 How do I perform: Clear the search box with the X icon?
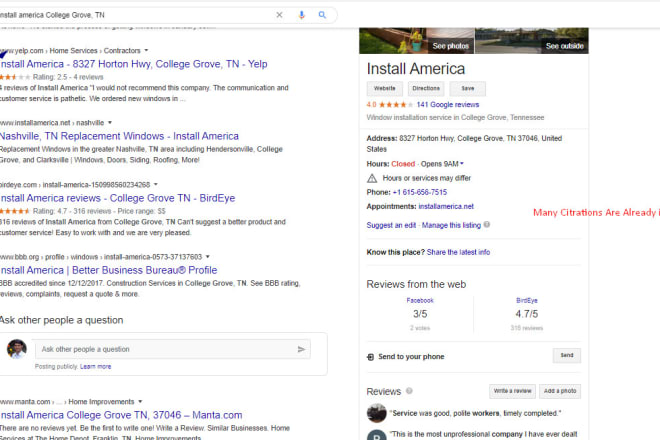[x=279, y=15]
